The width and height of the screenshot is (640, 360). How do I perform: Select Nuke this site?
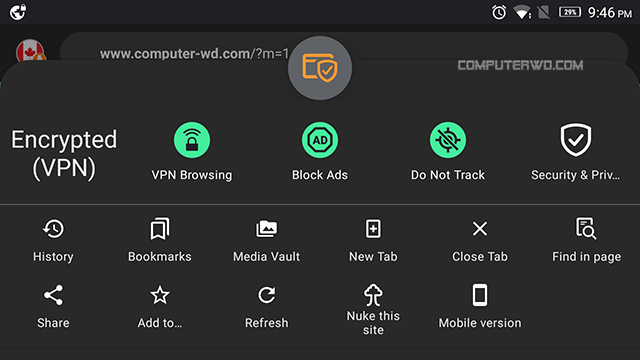(373, 309)
